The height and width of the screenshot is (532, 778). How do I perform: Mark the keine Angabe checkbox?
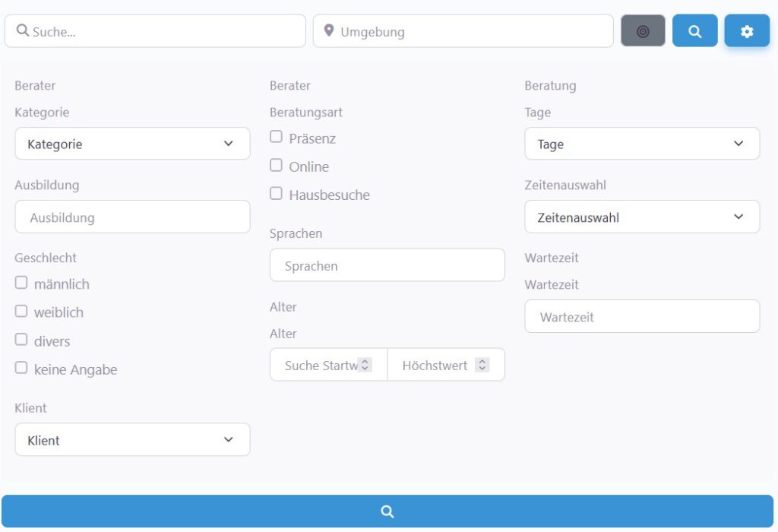(21, 369)
